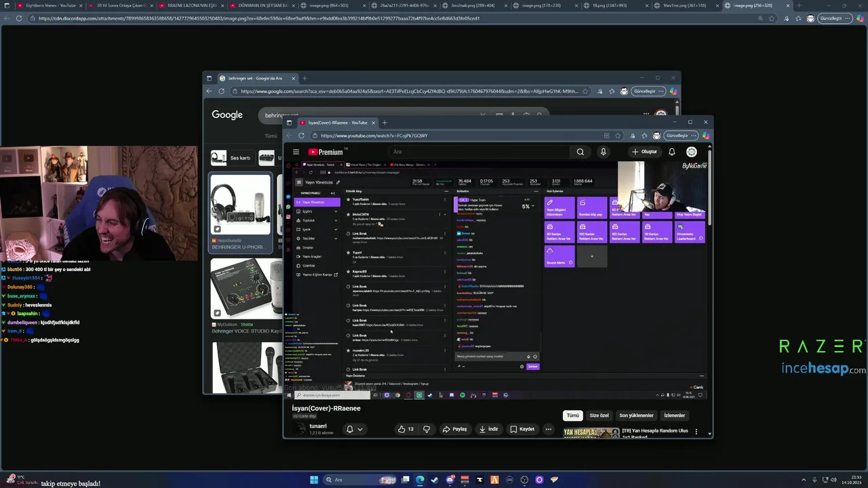Screen dimensions: 868x488
Task: Select Son yüklenenler filter chip
Action: 636,415
